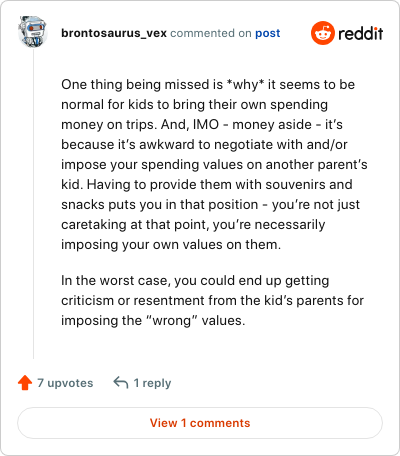The image size is (400, 456).
Task: Click the curved reply arrow icon
Action: (x=121, y=382)
